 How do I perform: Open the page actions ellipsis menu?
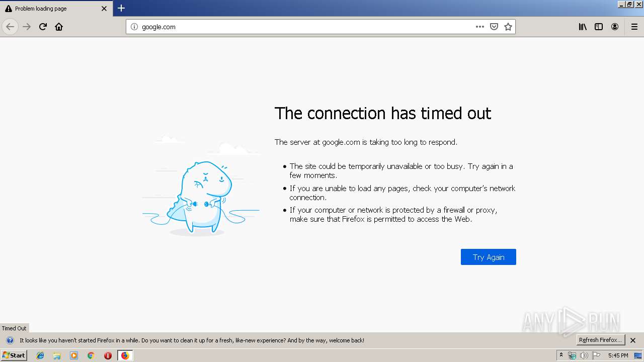[480, 27]
